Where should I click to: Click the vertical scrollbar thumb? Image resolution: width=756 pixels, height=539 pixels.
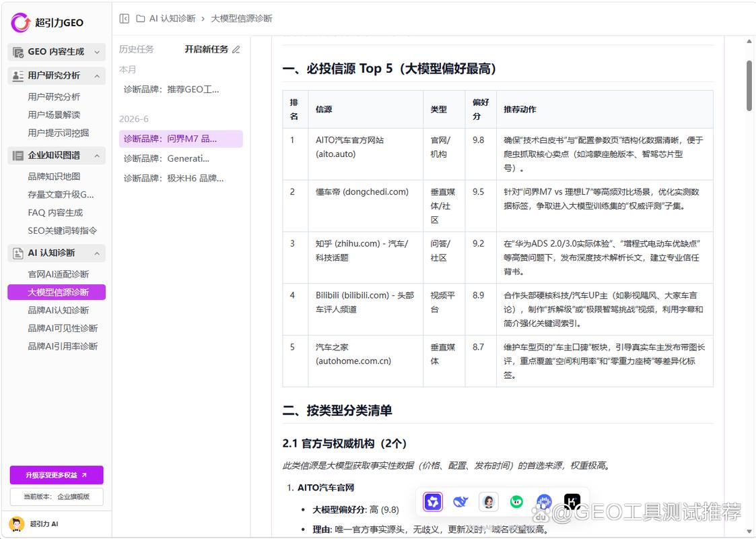(749, 86)
